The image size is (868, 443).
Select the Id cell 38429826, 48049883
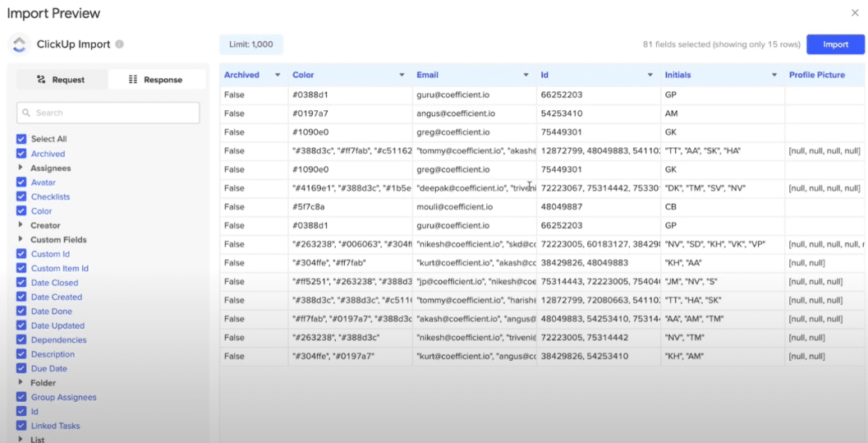coord(599,262)
